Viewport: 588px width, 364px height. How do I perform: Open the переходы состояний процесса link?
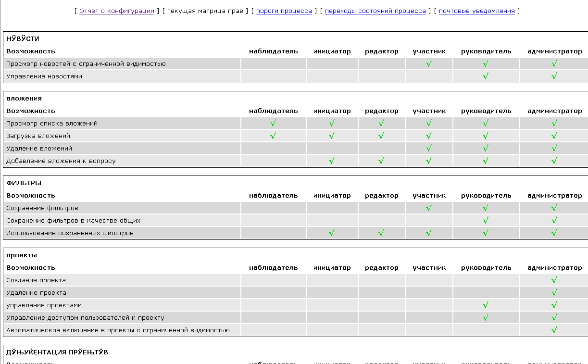[375, 11]
